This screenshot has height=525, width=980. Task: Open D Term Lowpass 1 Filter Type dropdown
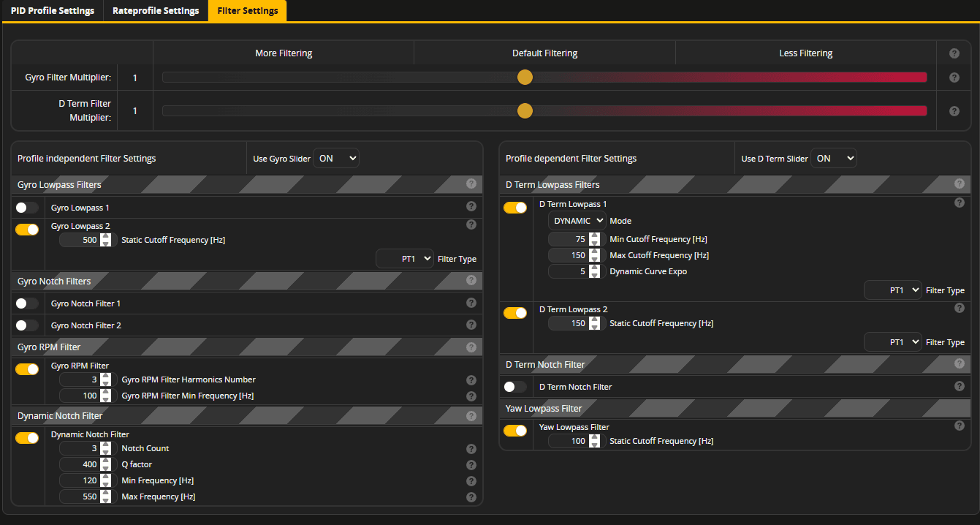pyautogui.click(x=893, y=290)
